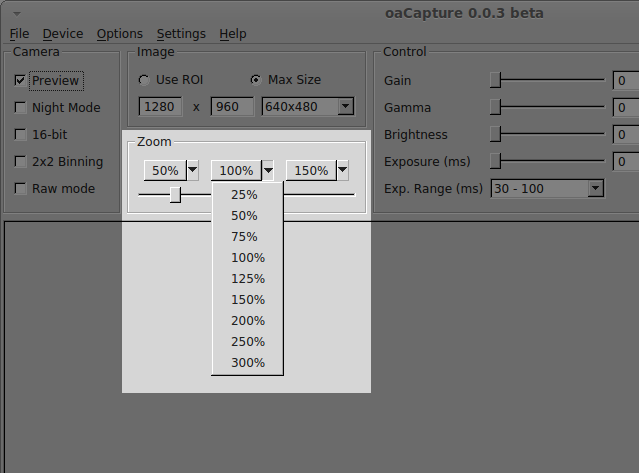Click the ROI width field showing 1280
Screen dimensions: 639x473
point(160,107)
